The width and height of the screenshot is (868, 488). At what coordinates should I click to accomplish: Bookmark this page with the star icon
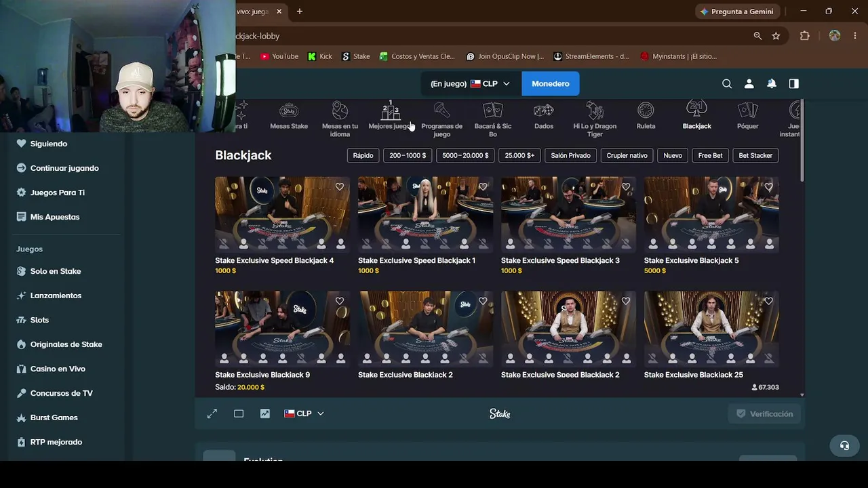pos(776,36)
